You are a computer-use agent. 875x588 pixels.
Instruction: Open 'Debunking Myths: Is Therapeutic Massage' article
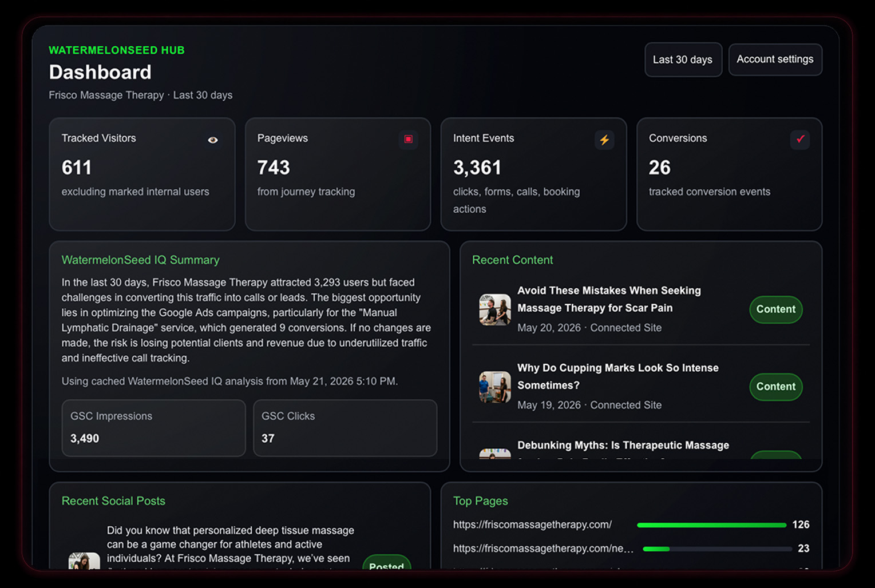[x=623, y=445]
